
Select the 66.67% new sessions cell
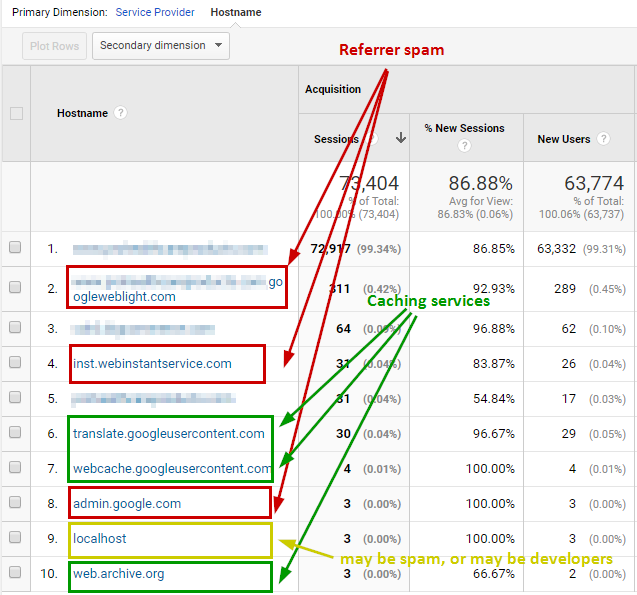tap(494, 574)
